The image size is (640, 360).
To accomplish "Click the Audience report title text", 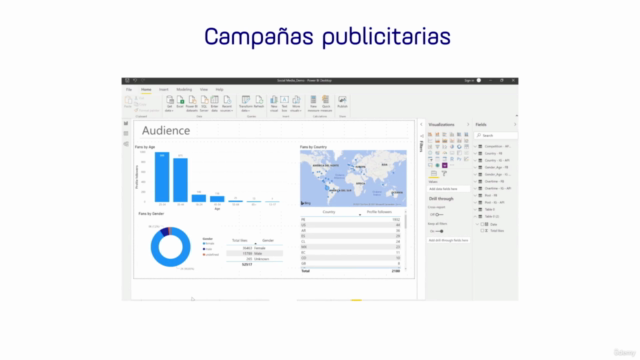I will click(166, 130).
